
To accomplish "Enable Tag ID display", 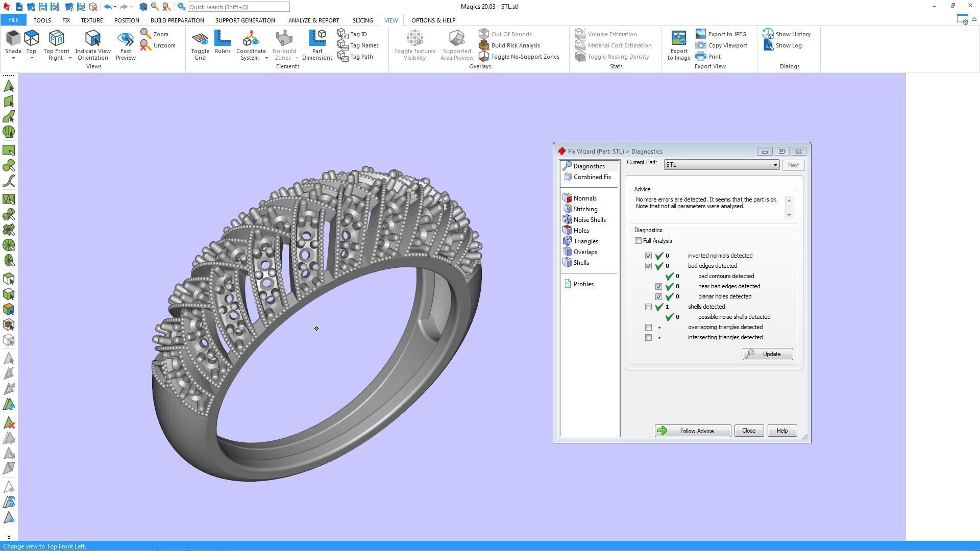I will (352, 34).
